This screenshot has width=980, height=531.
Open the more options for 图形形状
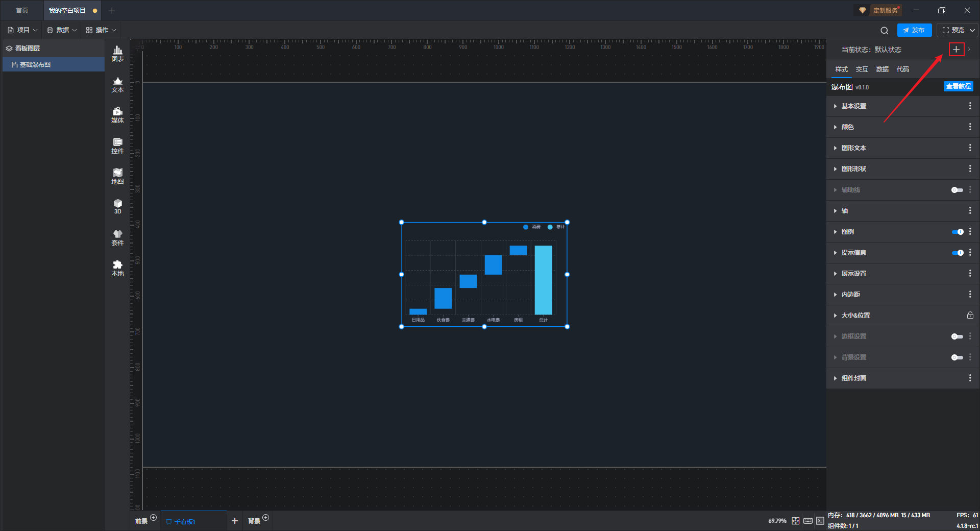coord(970,168)
